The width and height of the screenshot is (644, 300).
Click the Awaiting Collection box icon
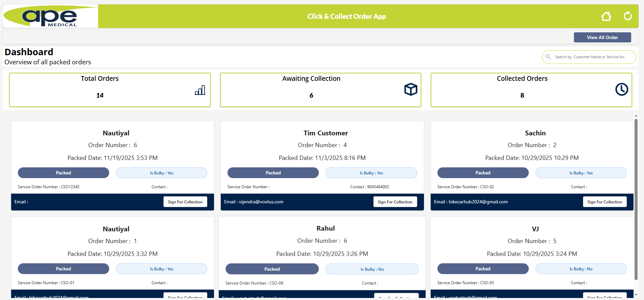tap(411, 89)
